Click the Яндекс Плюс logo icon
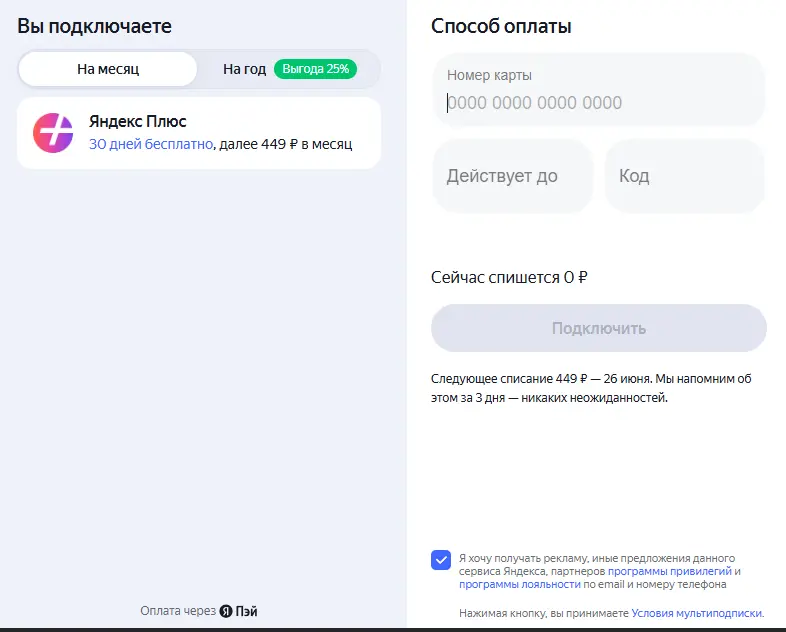Image resolution: width=786 pixels, height=632 pixels. (x=53, y=133)
